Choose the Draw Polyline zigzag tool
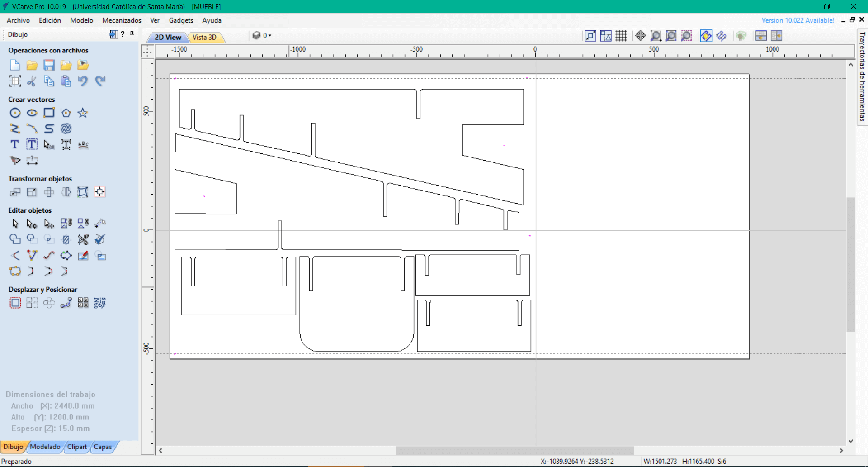 pos(15,129)
